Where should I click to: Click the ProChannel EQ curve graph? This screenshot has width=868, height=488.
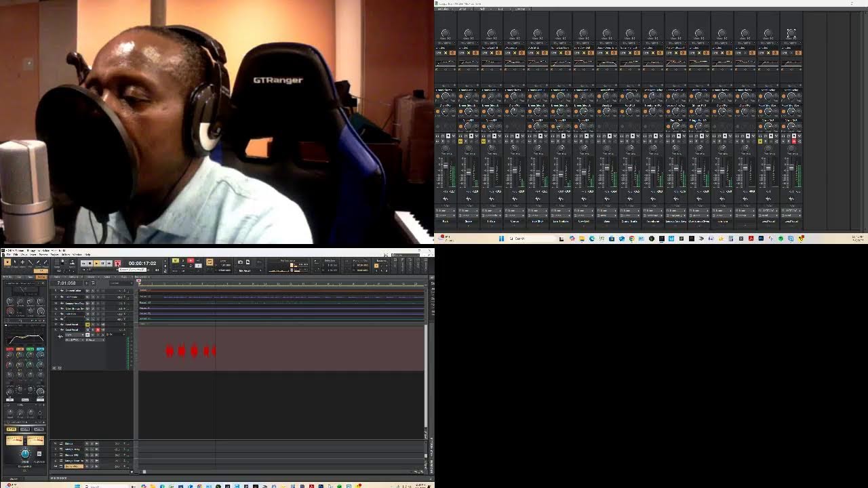(x=24, y=338)
